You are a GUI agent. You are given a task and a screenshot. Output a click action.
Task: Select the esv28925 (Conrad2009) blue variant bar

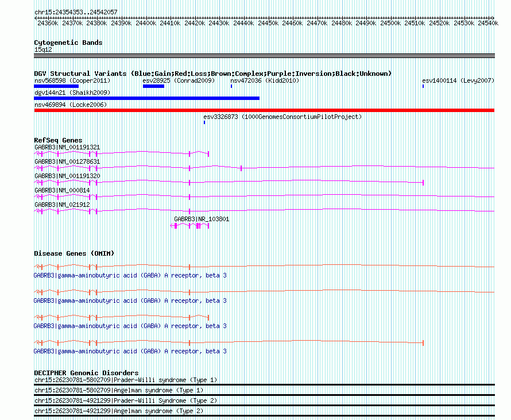pyautogui.click(x=153, y=86)
